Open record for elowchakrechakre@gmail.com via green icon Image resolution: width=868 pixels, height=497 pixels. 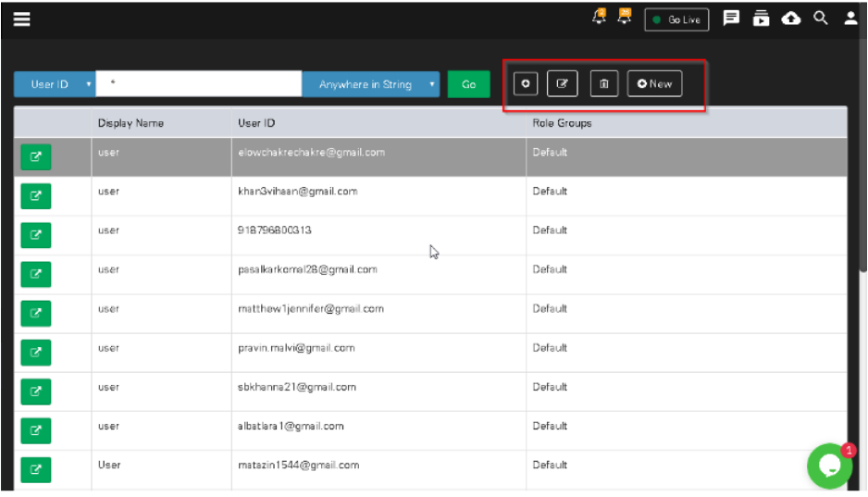coord(36,156)
